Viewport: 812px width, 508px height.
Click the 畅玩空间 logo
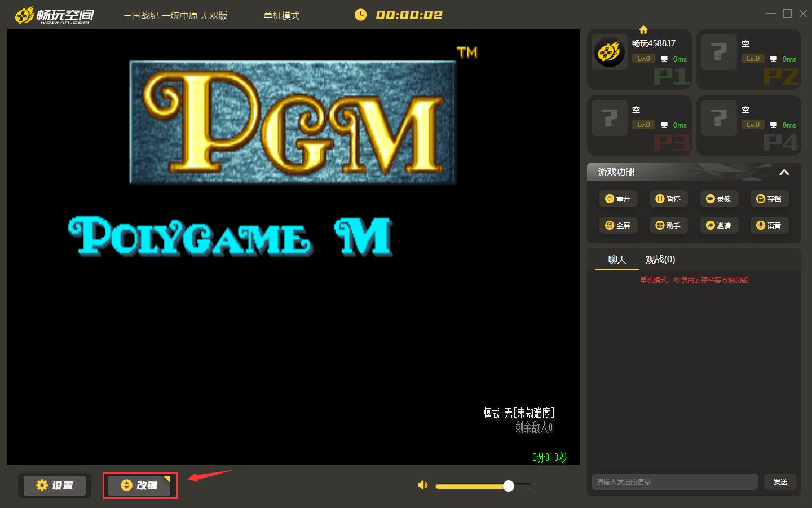[55, 15]
